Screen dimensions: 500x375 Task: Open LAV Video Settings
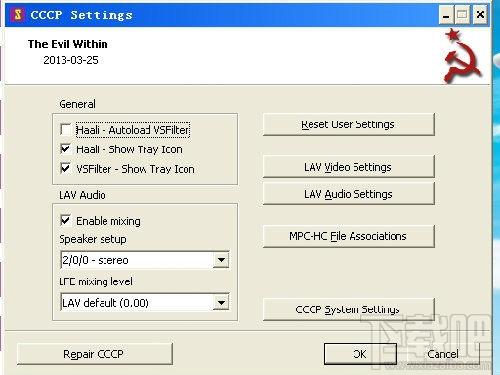[x=349, y=167]
